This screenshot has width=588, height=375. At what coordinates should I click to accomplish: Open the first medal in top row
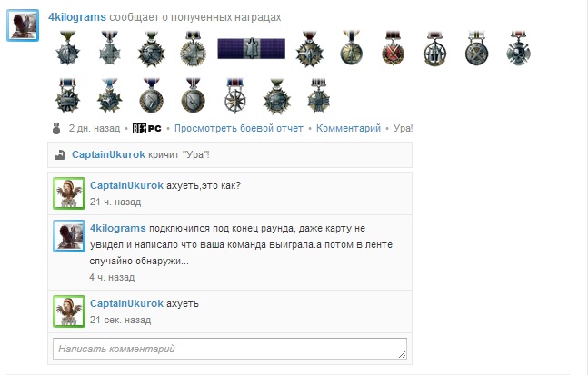pos(67,49)
